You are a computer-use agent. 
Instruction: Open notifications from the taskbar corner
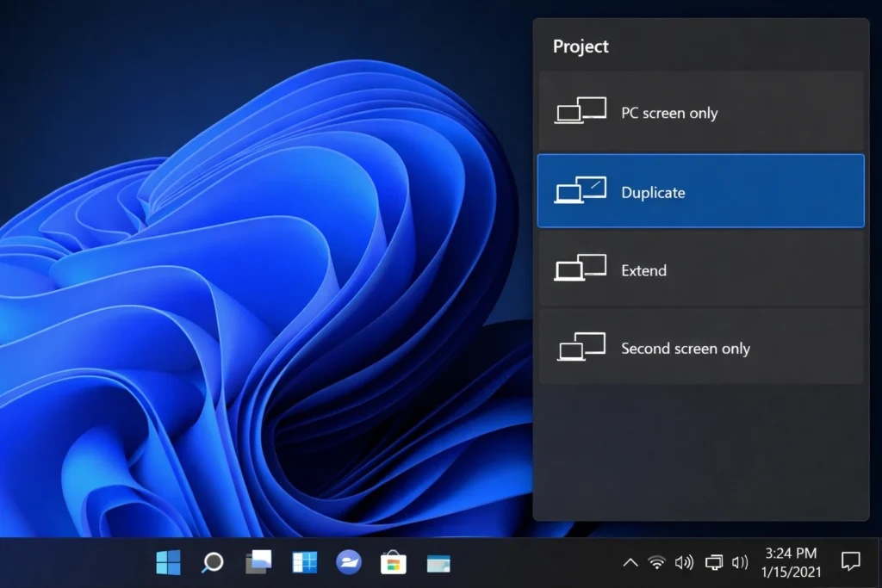tap(850, 561)
